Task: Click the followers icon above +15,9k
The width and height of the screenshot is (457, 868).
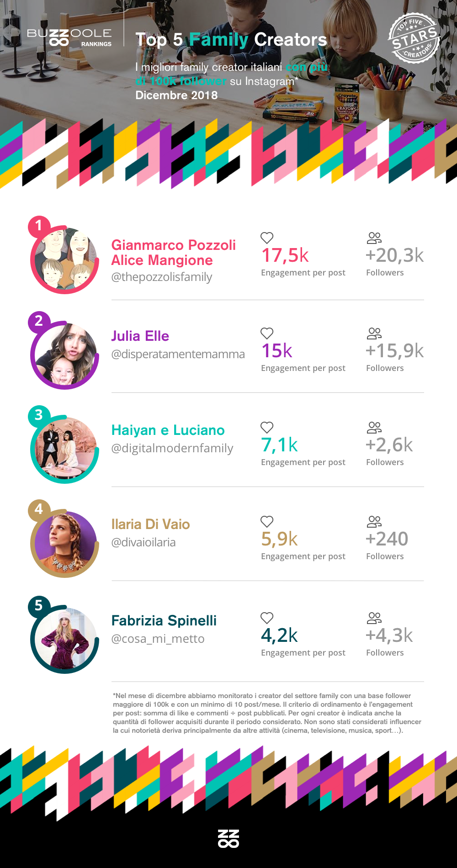Action: [x=374, y=333]
